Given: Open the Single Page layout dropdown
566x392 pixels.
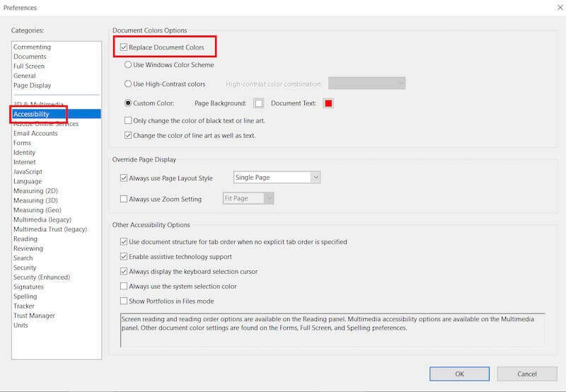Looking at the screenshot, I should 277,178.
